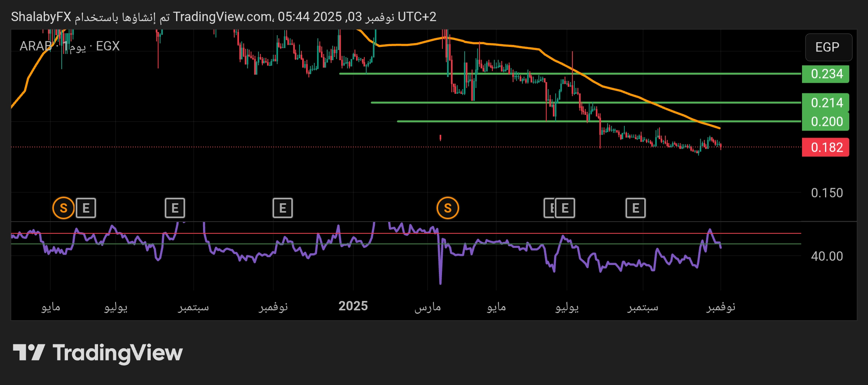Select the third E earnings marker from left
Image resolution: width=868 pixels, height=385 pixels.
[283, 208]
